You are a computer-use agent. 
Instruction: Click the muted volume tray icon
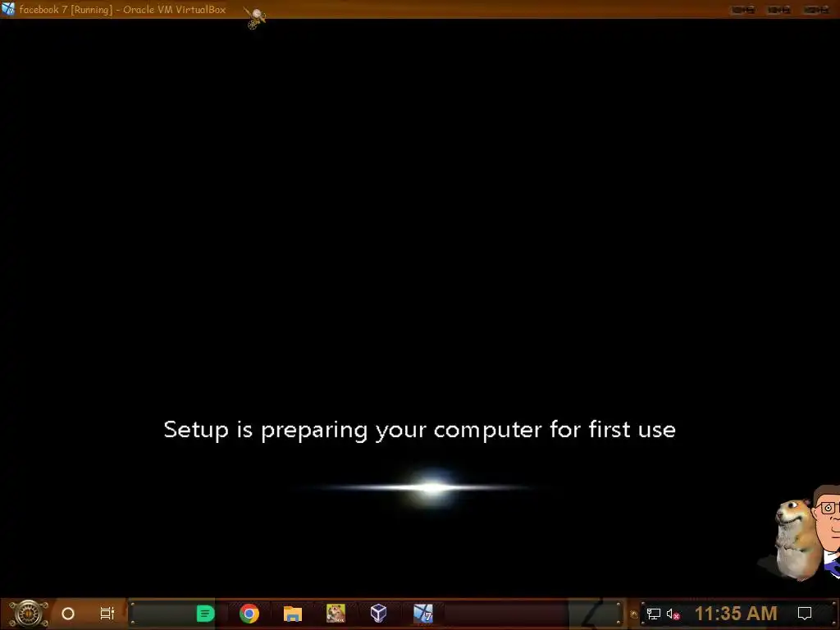click(x=673, y=614)
